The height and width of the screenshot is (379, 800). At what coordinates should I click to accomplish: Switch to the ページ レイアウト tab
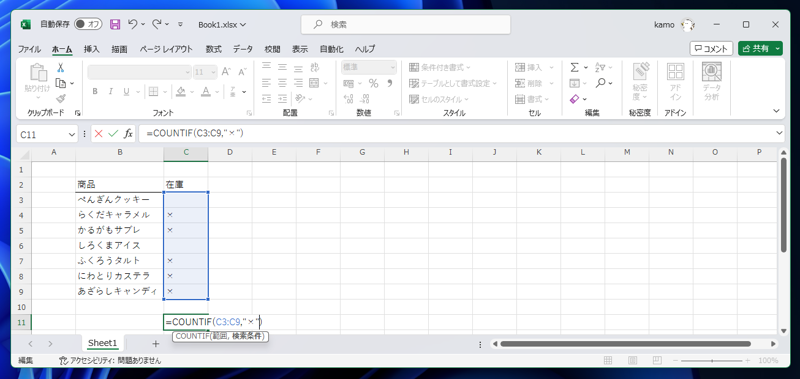(x=166, y=49)
